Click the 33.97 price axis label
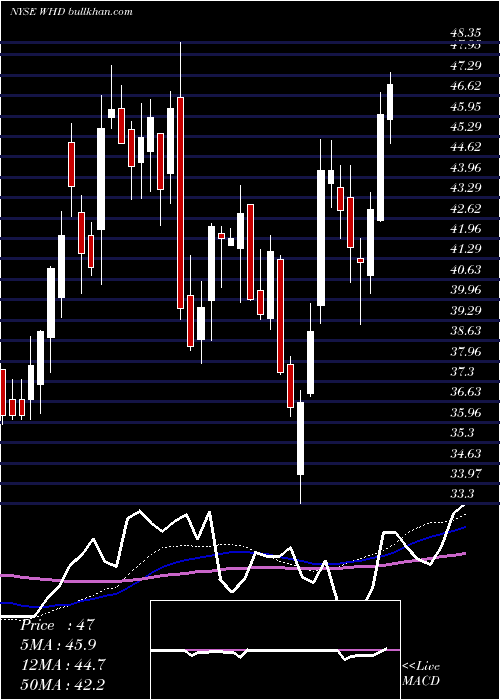500x700 pixels. coord(465,473)
